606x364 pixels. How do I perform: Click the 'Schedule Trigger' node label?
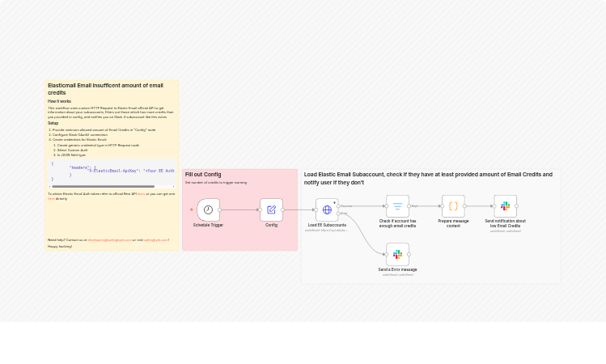[x=208, y=225]
